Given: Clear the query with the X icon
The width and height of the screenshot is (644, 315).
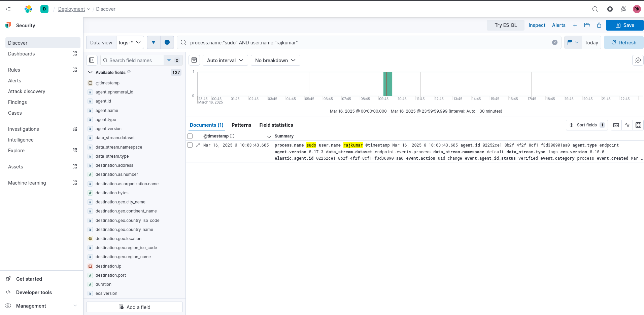Looking at the screenshot, I should pyautogui.click(x=555, y=42).
